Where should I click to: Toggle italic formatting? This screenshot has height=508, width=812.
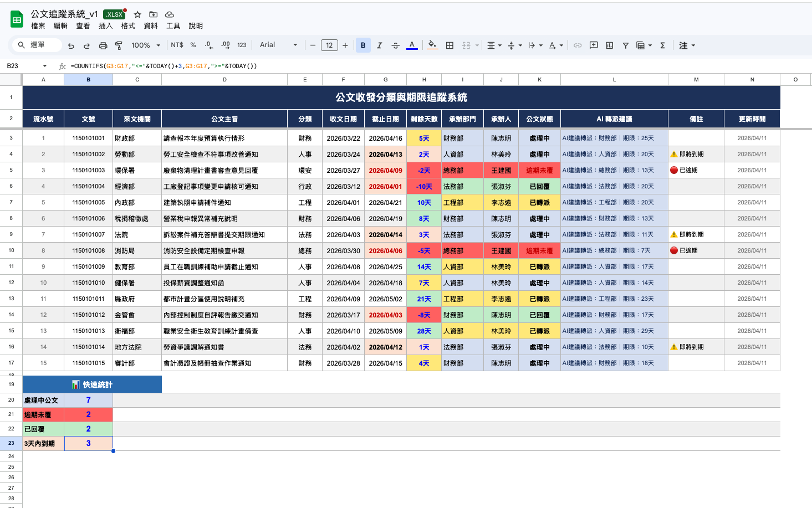click(380, 45)
